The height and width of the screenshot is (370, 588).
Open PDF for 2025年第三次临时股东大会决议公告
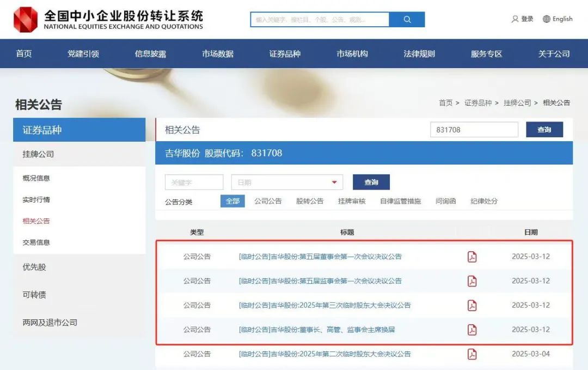[x=472, y=306]
